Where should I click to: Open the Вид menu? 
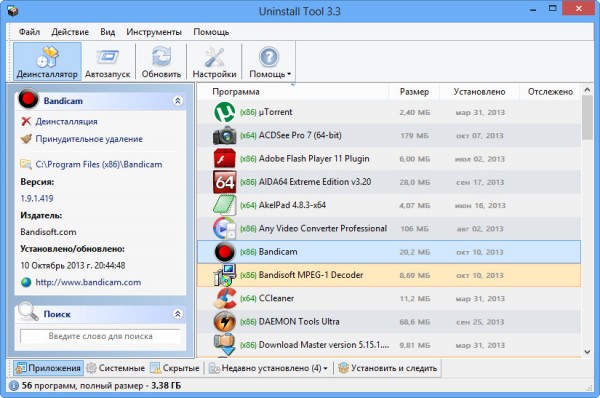click(x=108, y=32)
